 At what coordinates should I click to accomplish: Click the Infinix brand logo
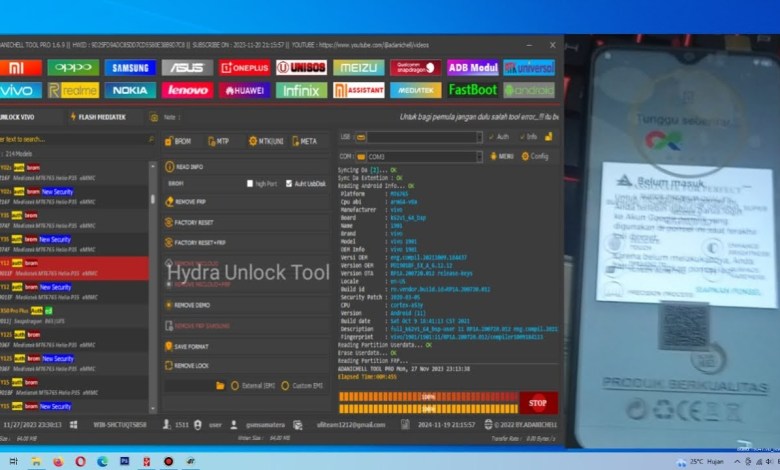pyautogui.click(x=301, y=90)
